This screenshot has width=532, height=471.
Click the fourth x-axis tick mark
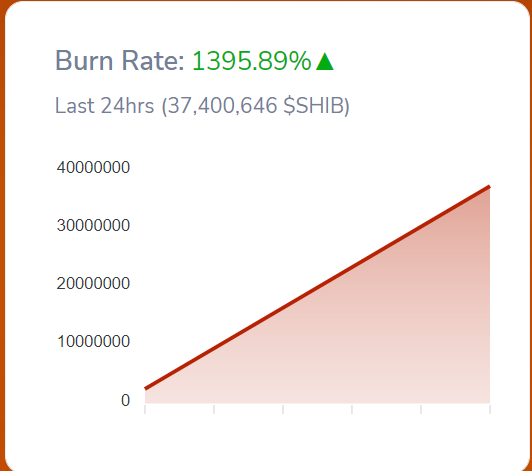[352, 409]
